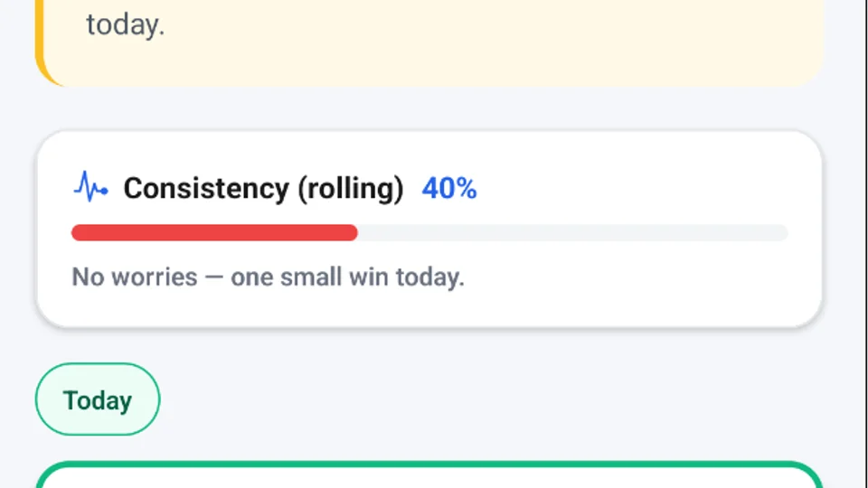
Task: Click the word "today." in the yellow banner
Action: [x=126, y=24]
